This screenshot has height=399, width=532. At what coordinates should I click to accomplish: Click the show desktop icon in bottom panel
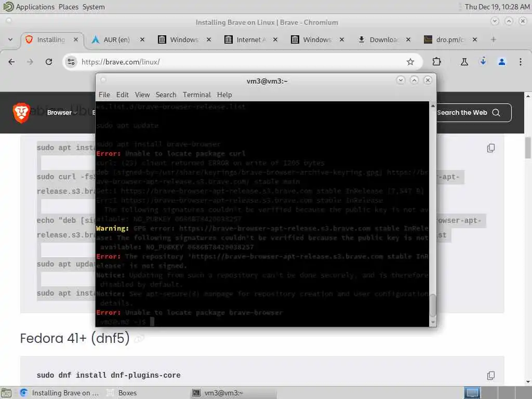coord(6,393)
